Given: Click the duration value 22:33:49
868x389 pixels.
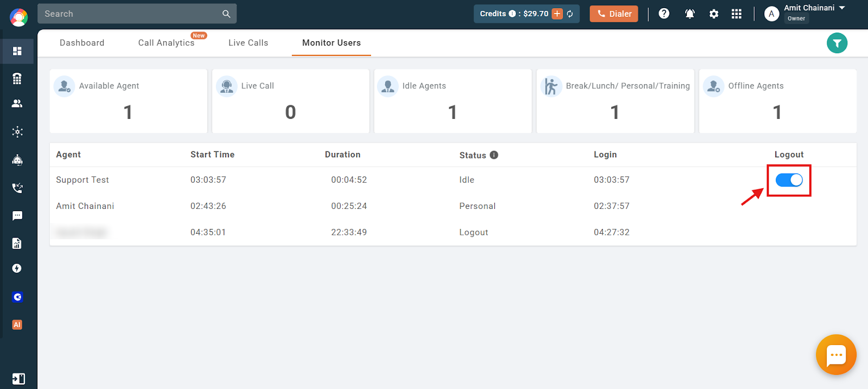Looking at the screenshot, I should coord(349,232).
